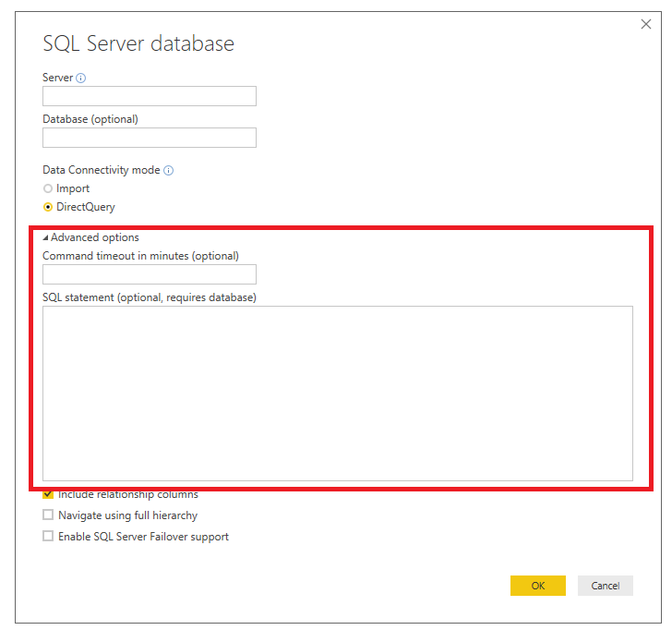Click the Cancel button

point(606,586)
